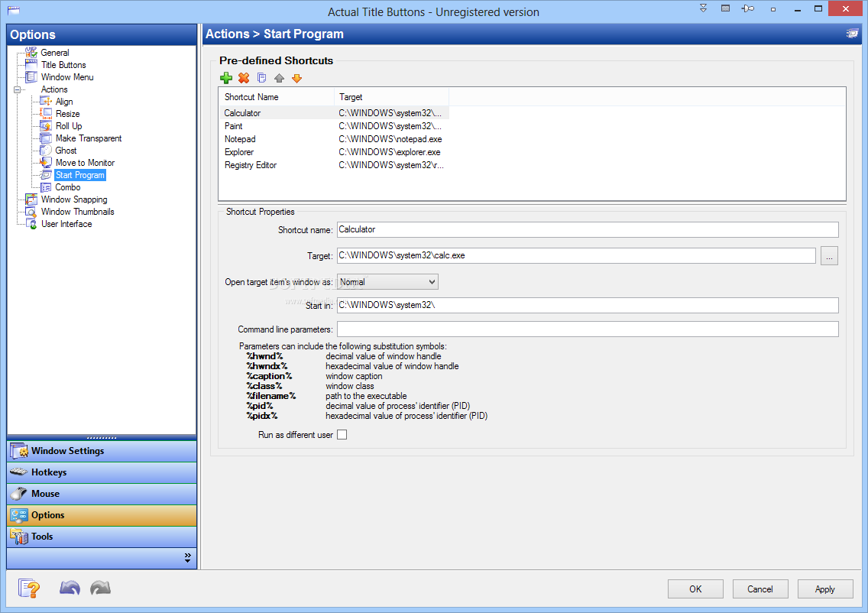
Task: Click the Window Snapping icon
Action: 31,199
